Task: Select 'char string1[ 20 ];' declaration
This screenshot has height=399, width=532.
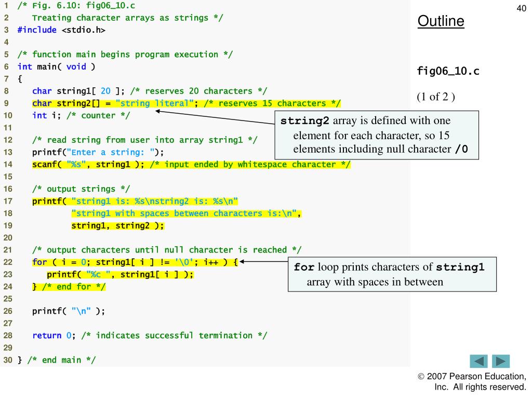Action: point(78,91)
